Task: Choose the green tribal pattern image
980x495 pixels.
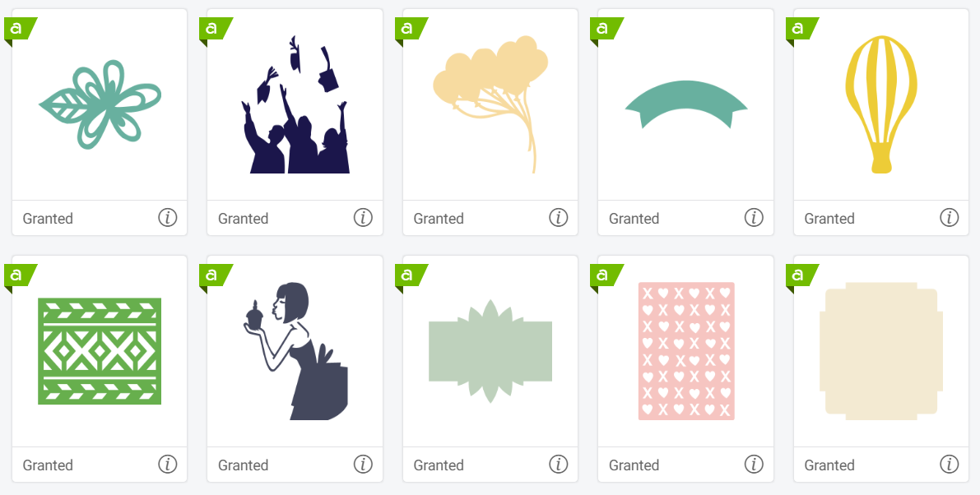Action: pos(100,351)
